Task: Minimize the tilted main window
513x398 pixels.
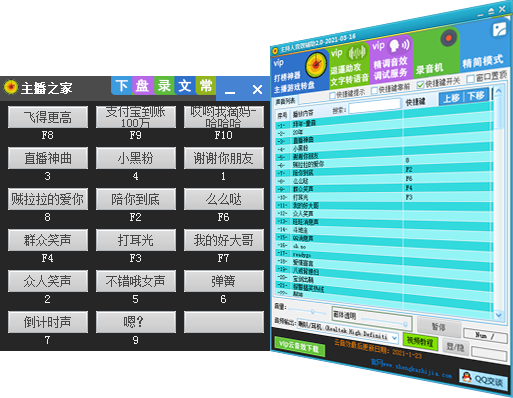Action: (x=480, y=15)
